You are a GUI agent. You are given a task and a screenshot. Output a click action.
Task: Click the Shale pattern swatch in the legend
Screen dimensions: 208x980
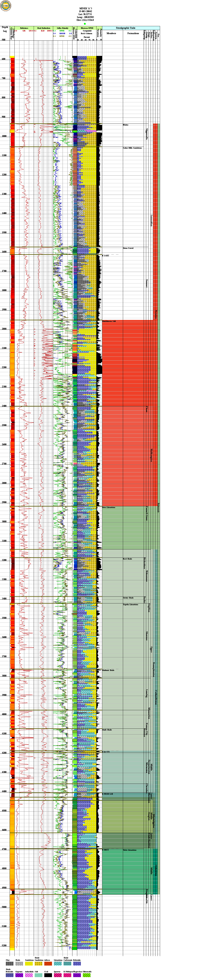click(19, 964)
